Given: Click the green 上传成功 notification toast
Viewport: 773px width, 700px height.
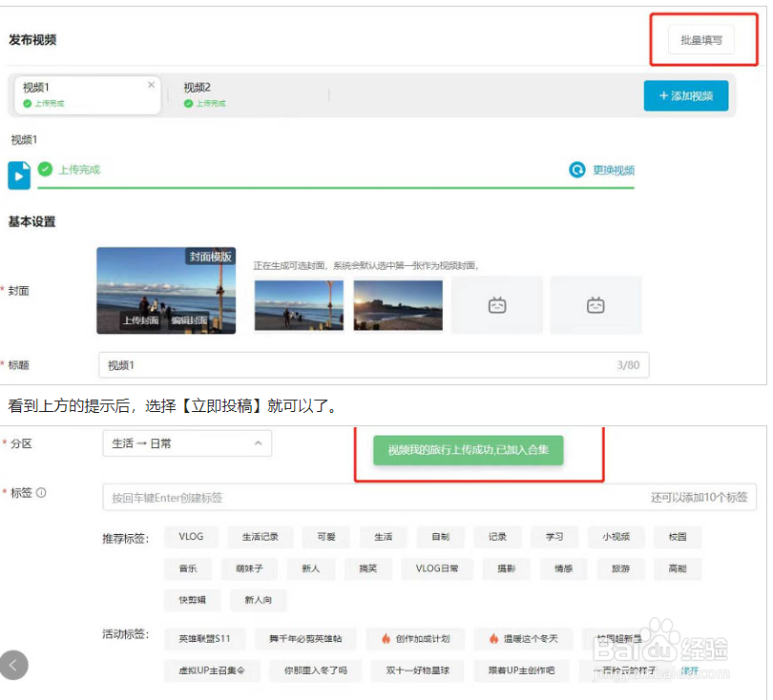Looking at the screenshot, I should pyautogui.click(x=468, y=450).
